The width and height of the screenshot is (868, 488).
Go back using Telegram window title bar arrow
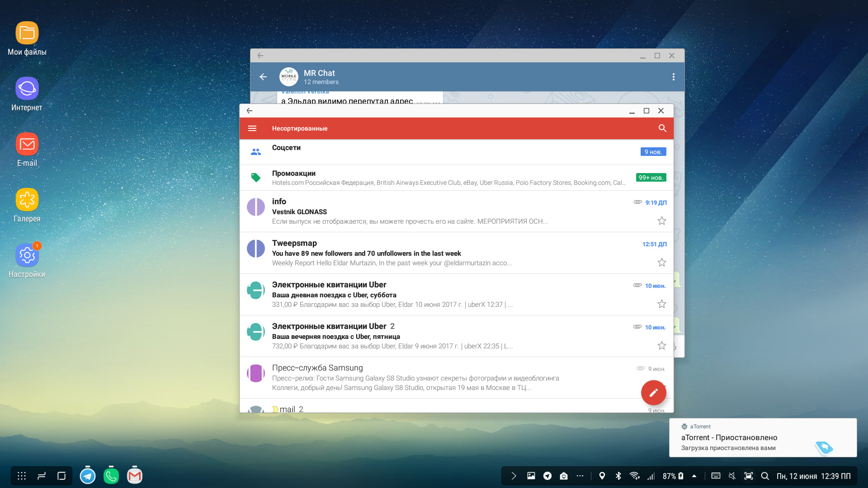click(x=260, y=56)
